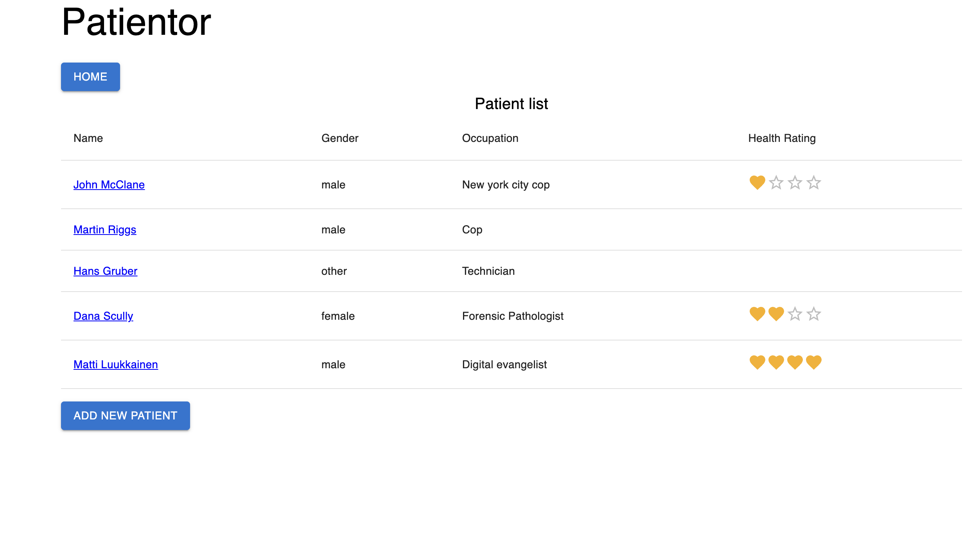980x559 pixels.
Task: Click Matti Luukkainen's fourth heart icon
Action: pyautogui.click(x=813, y=362)
